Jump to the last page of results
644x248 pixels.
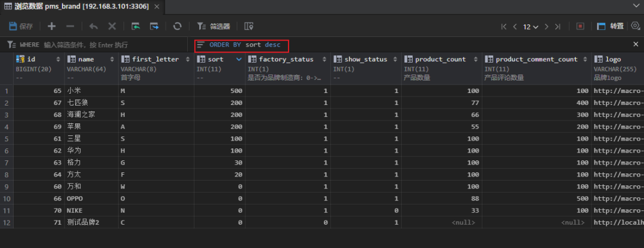pos(558,26)
